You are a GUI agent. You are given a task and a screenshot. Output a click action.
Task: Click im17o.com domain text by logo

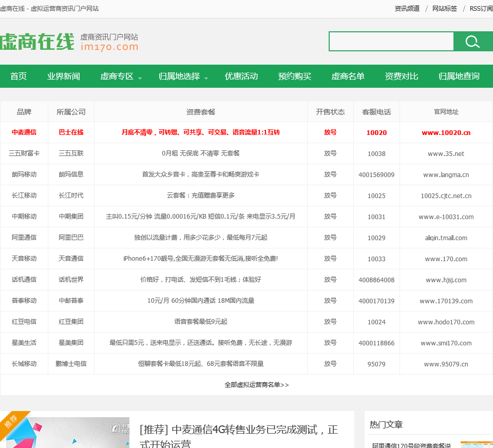pyautogui.click(x=109, y=47)
